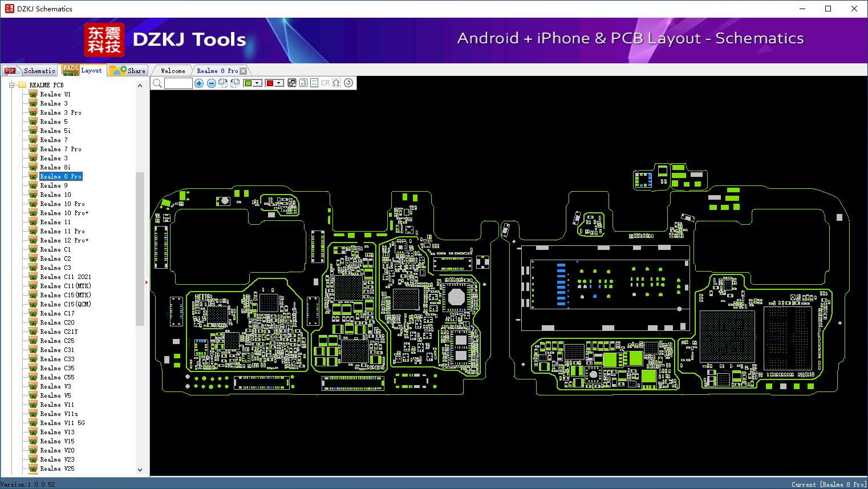Choose Realme C1 from the list
The height and width of the screenshot is (489, 868).
(55, 249)
